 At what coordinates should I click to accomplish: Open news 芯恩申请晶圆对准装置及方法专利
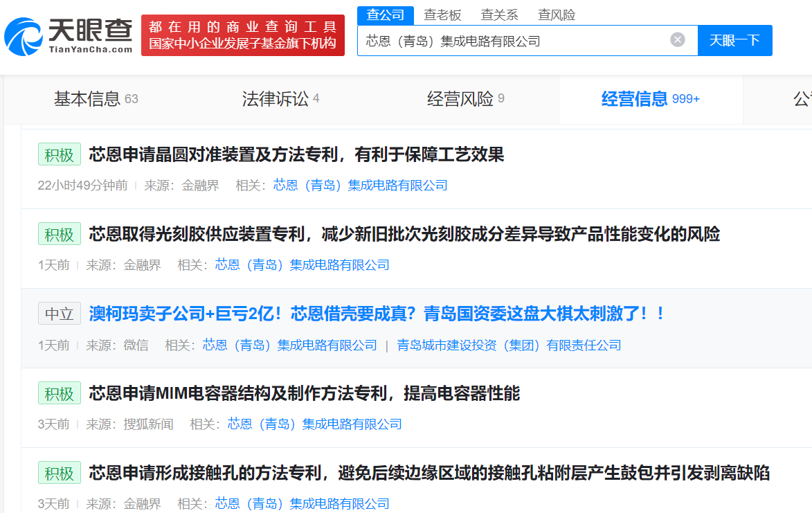[296, 154]
